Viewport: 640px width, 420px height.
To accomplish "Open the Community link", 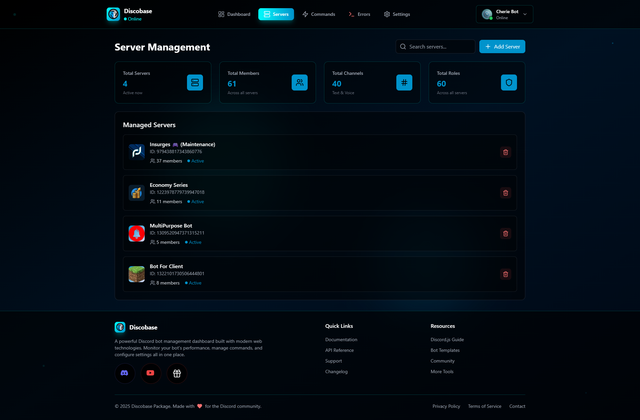I will point(442,361).
